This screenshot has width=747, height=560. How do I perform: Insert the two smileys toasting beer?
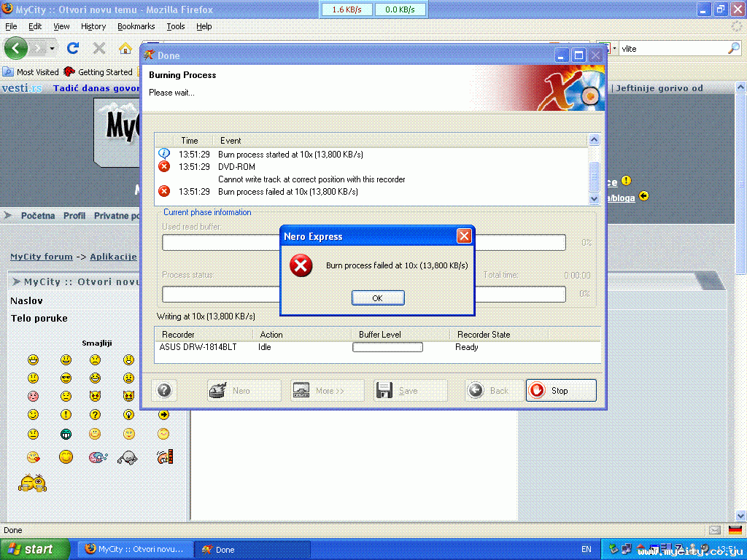click(32, 483)
